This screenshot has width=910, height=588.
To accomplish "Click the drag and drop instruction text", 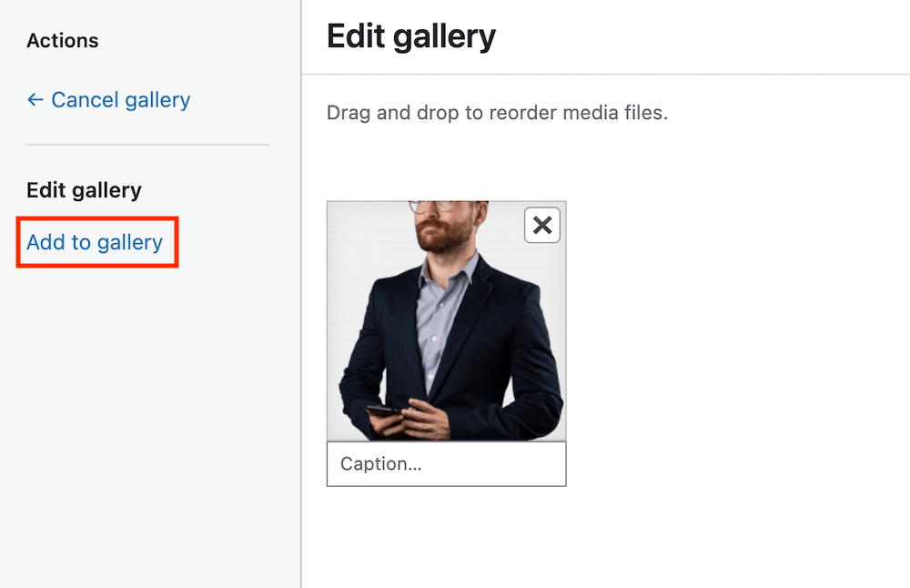I will pyautogui.click(x=497, y=113).
